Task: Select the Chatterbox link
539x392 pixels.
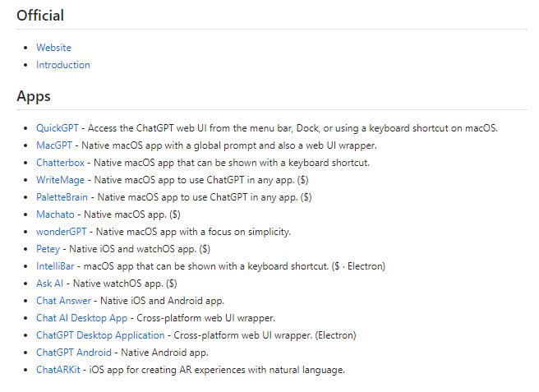Action: tap(61, 163)
